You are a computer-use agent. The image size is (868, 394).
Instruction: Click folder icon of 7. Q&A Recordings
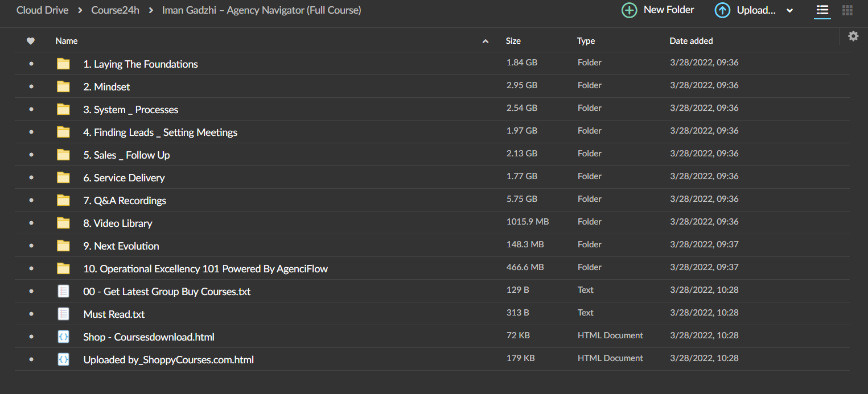coord(63,200)
